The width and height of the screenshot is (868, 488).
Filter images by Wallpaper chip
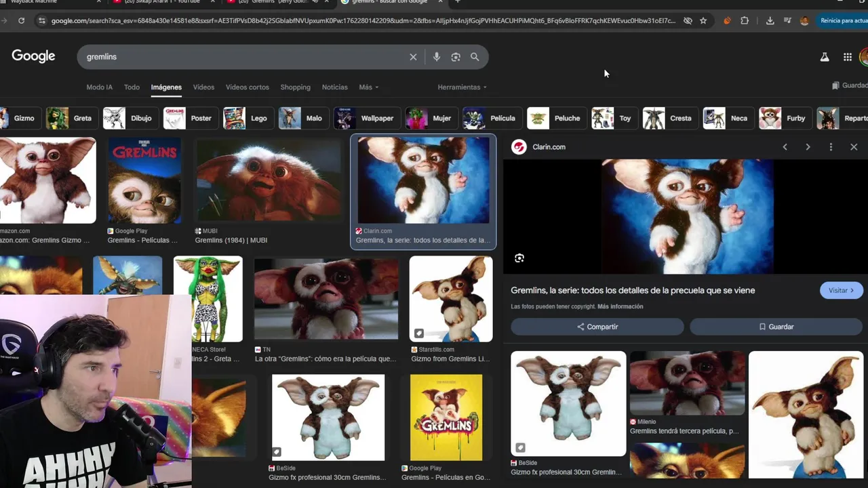point(366,118)
